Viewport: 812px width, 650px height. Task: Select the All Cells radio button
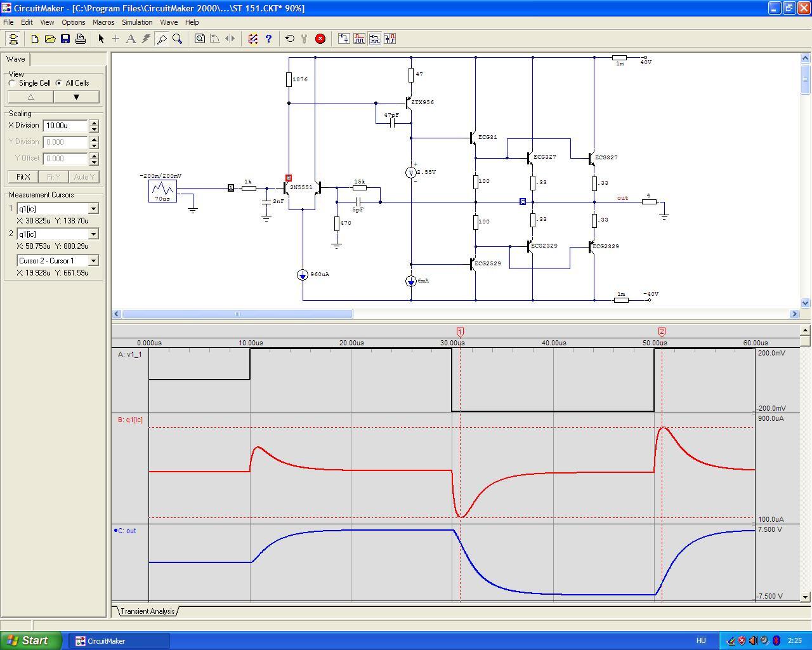click(59, 83)
